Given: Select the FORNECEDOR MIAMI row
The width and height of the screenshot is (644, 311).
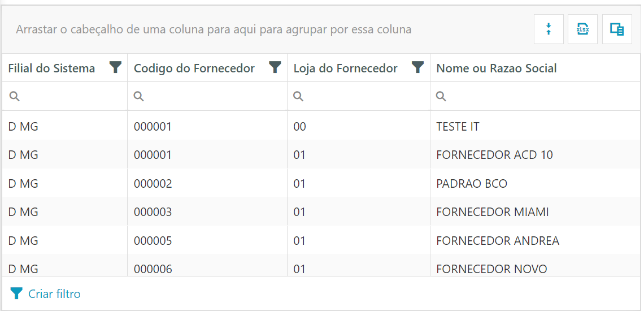Looking at the screenshot, I should (492, 212).
